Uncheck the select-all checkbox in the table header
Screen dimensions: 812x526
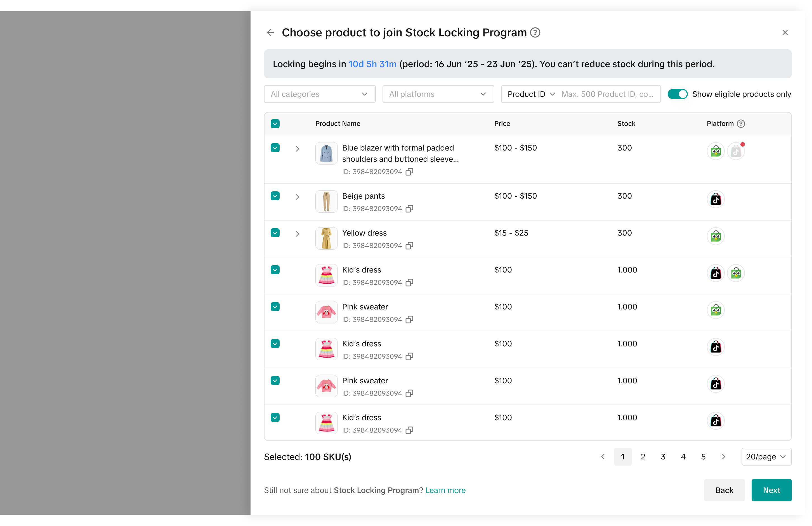tap(275, 124)
